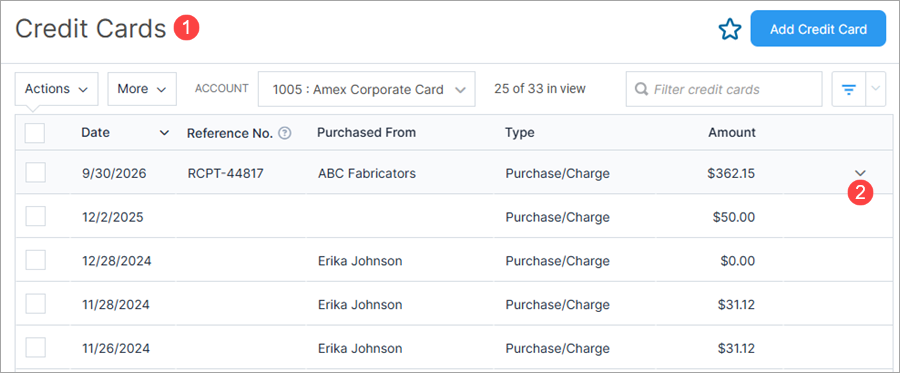Click the $362.15 amount

731,173
